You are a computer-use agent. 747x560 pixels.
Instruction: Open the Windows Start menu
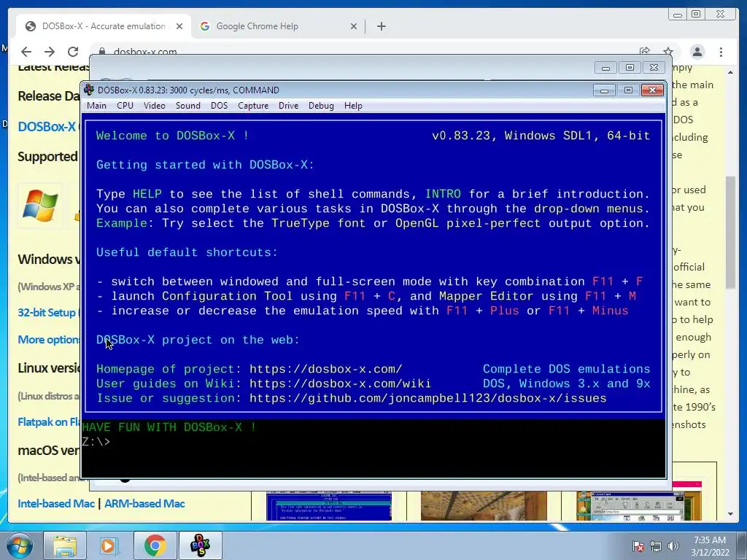tap(20, 545)
